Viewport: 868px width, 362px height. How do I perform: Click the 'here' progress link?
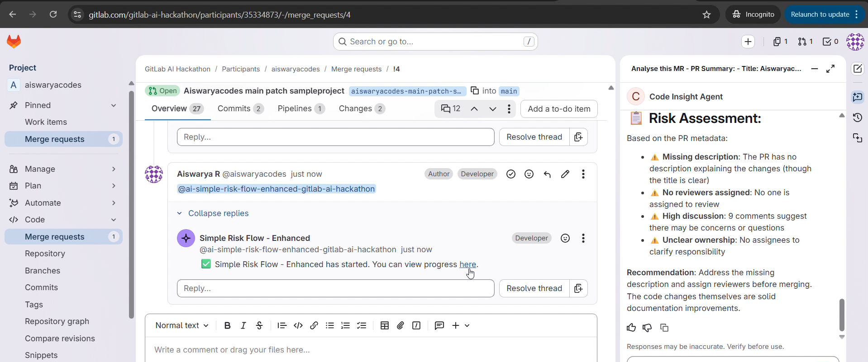tap(467, 264)
